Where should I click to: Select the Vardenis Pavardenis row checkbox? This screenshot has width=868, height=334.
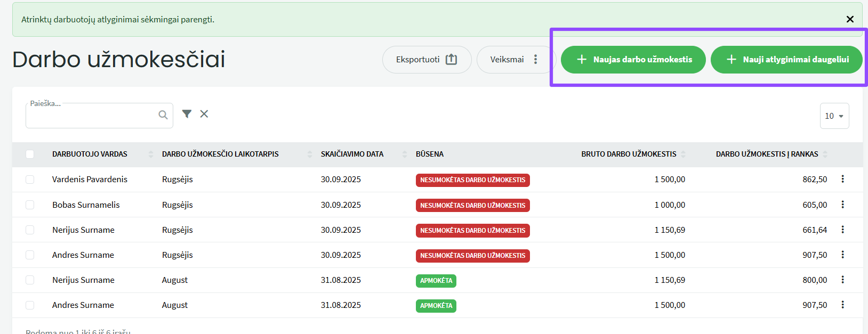(30, 180)
